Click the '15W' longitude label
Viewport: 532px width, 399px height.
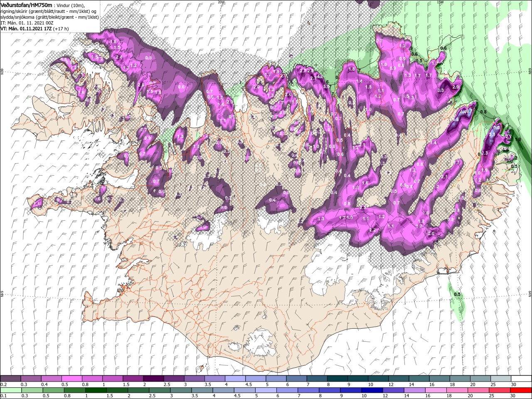tap(440, 2)
